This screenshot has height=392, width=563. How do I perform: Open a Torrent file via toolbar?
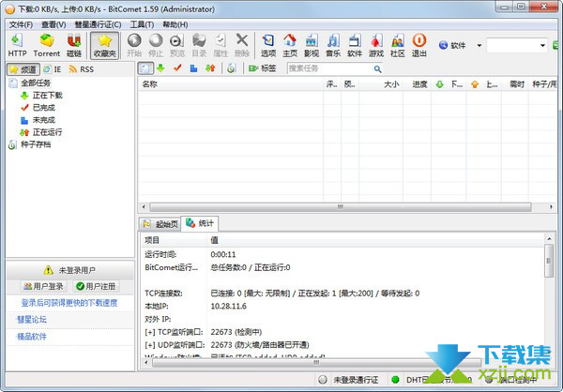(47, 45)
